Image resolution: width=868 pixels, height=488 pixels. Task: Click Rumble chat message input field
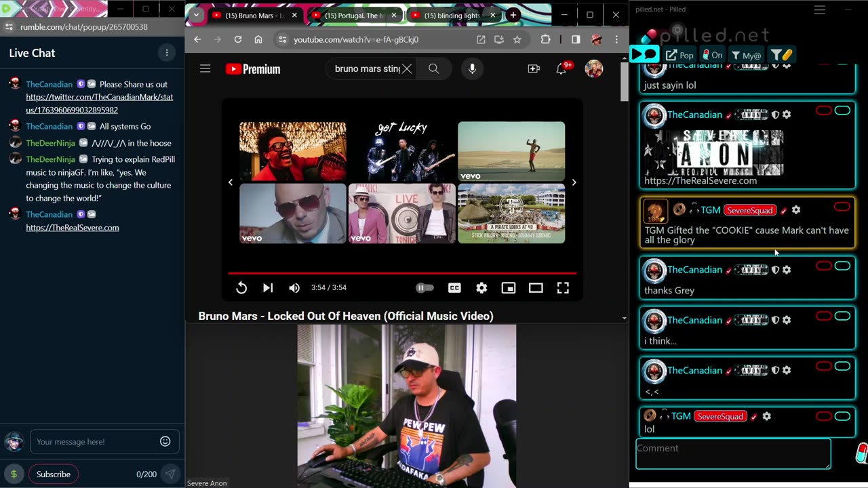tap(94, 441)
